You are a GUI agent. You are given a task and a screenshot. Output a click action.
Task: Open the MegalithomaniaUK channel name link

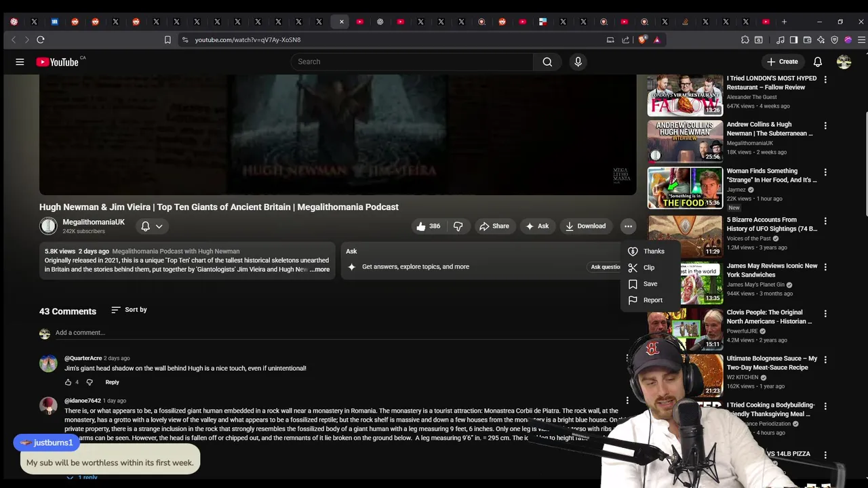[x=94, y=222]
